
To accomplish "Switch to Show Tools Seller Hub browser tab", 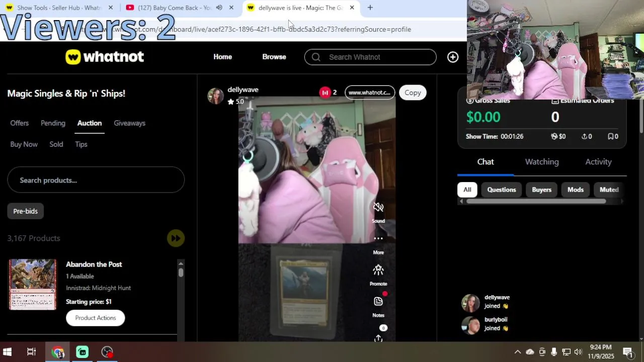I will click(58, 8).
